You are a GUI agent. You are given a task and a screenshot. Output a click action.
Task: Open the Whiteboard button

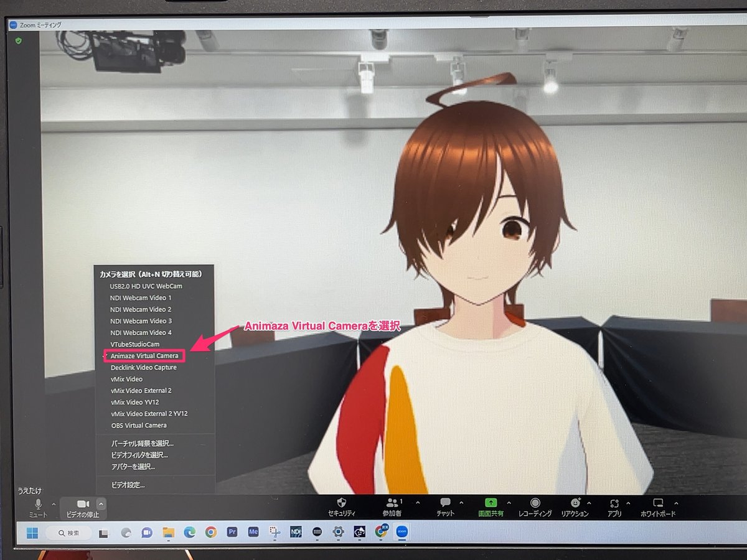click(x=658, y=507)
